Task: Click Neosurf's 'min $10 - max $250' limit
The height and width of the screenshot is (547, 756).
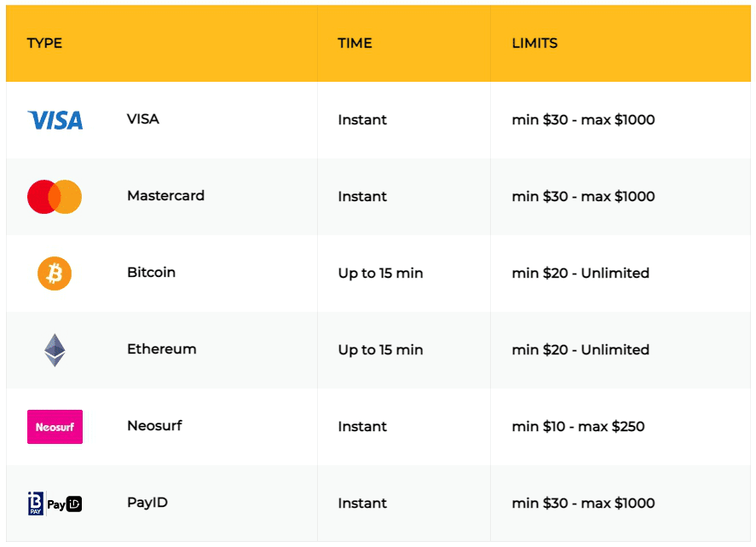Action: click(x=578, y=427)
